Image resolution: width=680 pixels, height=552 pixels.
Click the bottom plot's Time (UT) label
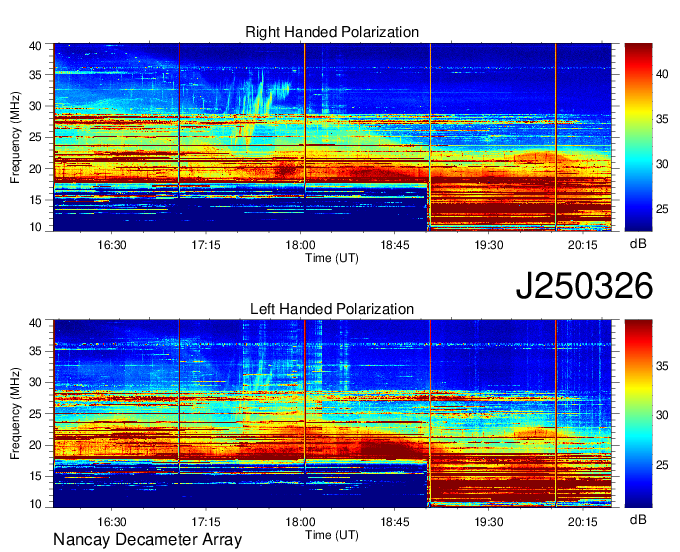tap(332, 535)
